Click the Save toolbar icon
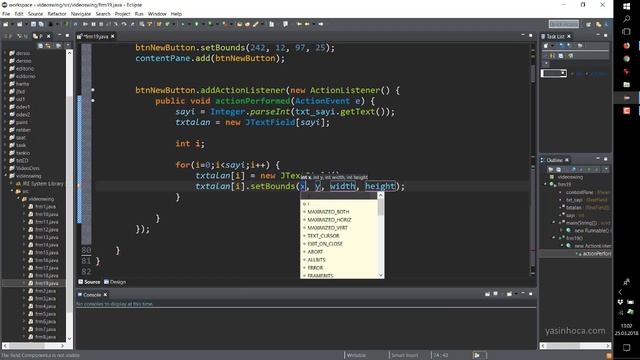 pos(33,24)
